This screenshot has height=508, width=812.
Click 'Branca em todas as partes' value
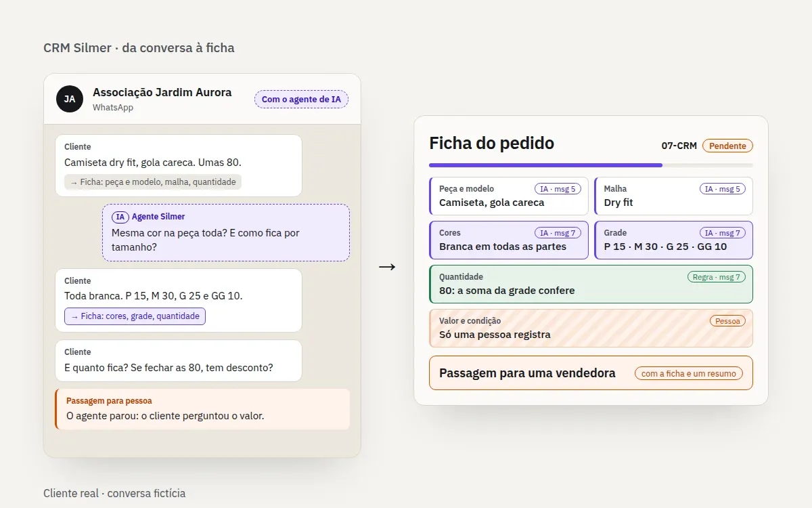coord(503,247)
